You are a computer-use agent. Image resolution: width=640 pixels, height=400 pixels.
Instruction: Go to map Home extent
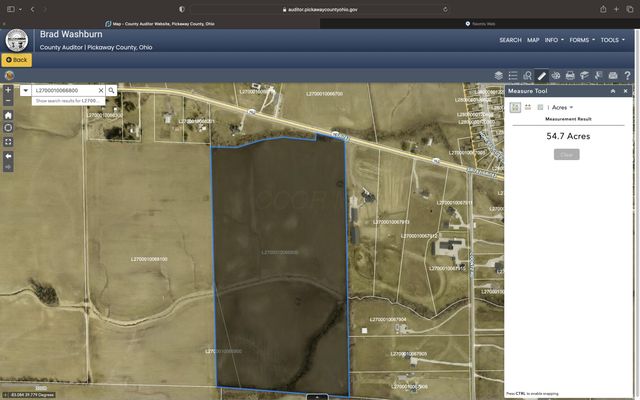(8, 114)
